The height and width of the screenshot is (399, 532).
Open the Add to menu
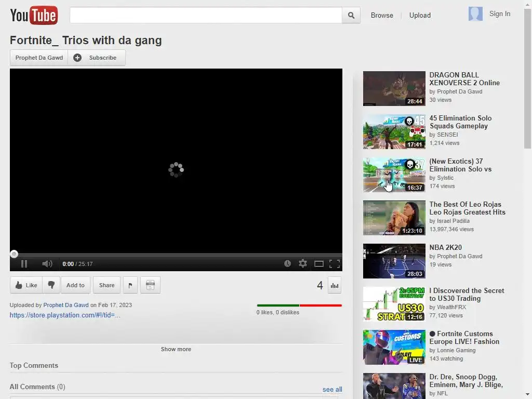point(75,285)
